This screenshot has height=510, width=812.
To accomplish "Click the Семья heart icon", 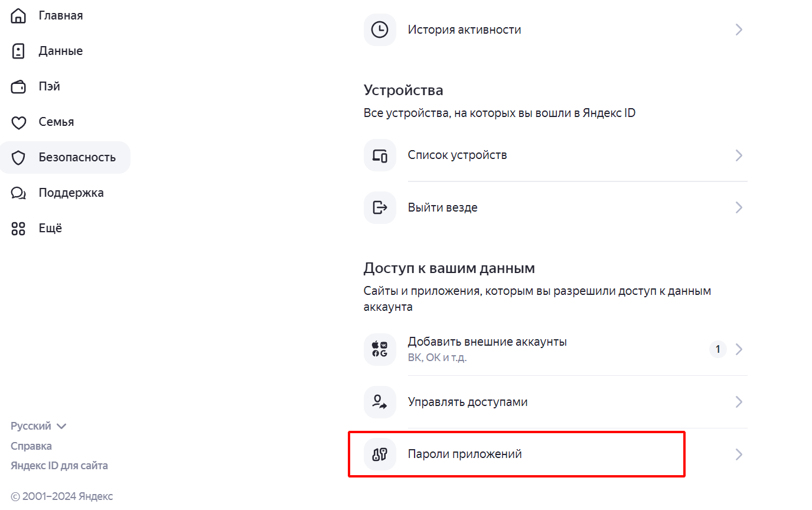I will coord(19,122).
